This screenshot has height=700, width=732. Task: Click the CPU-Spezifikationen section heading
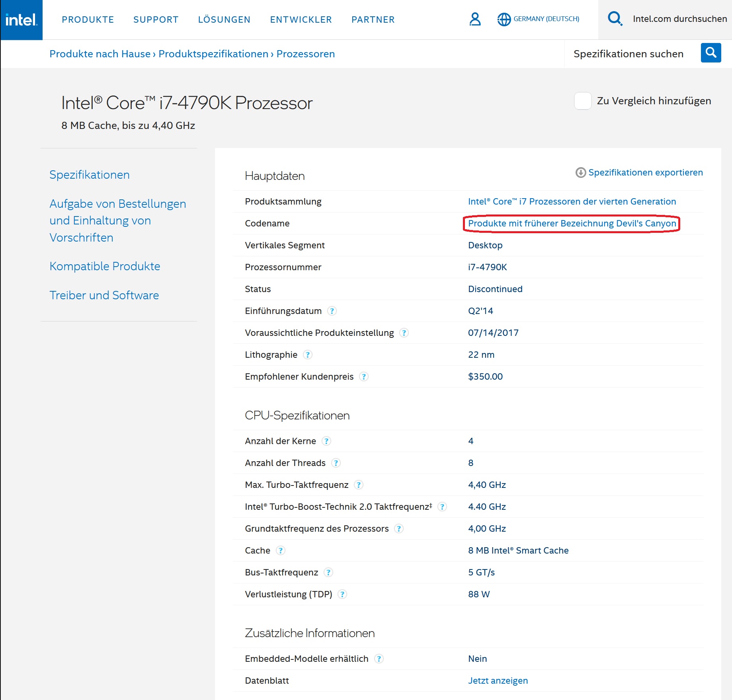coord(297,415)
